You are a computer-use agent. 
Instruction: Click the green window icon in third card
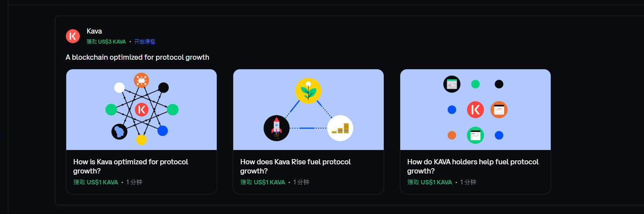(x=475, y=135)
